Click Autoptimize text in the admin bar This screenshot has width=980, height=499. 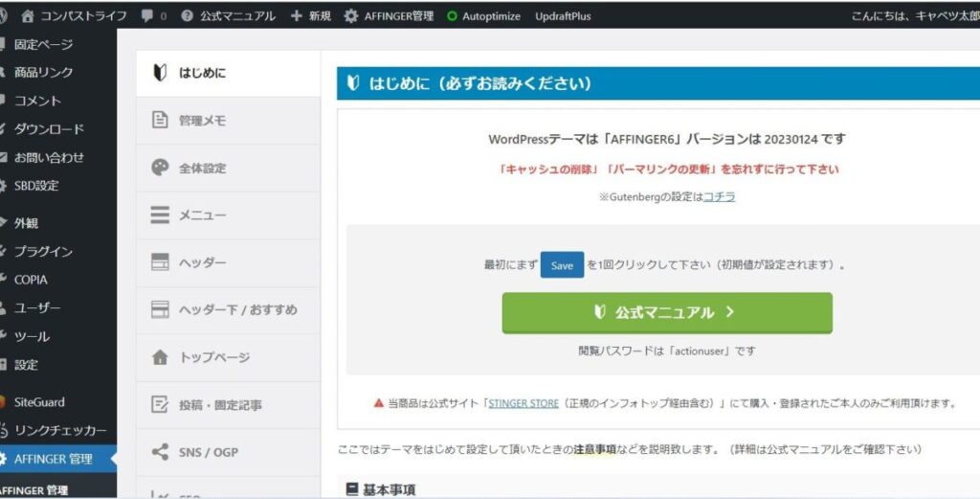[x=491, y=16]
